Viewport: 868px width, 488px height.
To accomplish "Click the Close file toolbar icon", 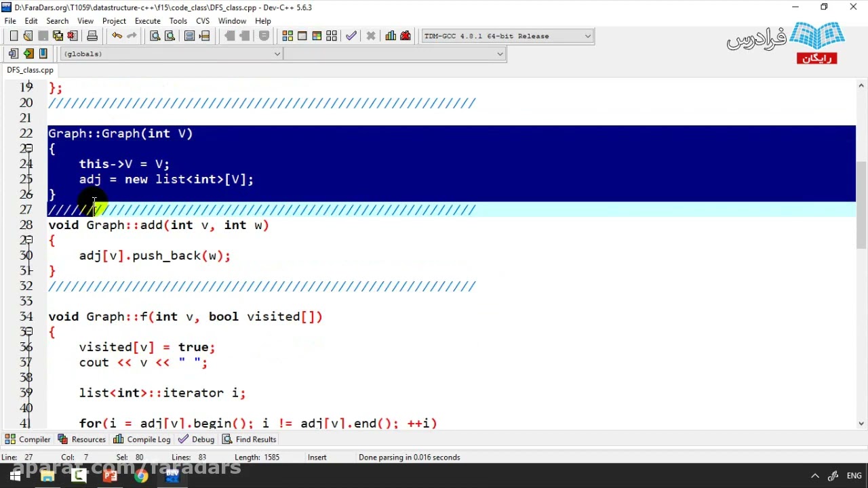I will [73, 36].
